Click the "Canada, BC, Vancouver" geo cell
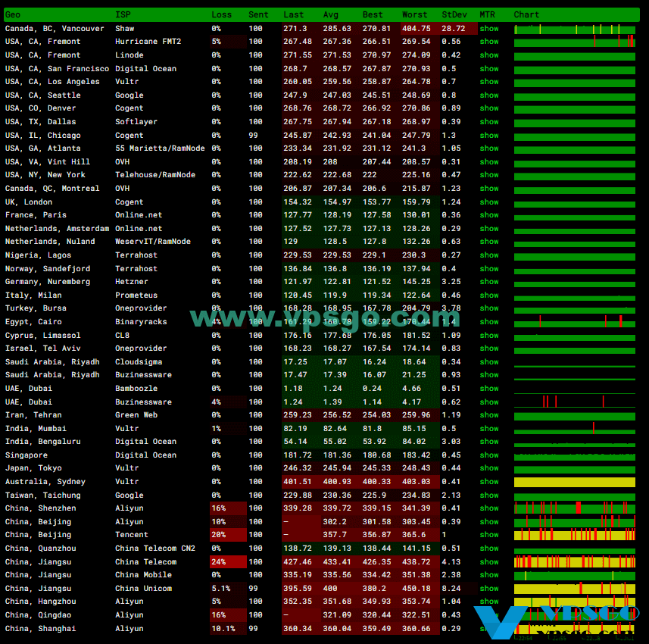Screen dimensions: 649x644 pyautogui.click(x=55, y=29)
